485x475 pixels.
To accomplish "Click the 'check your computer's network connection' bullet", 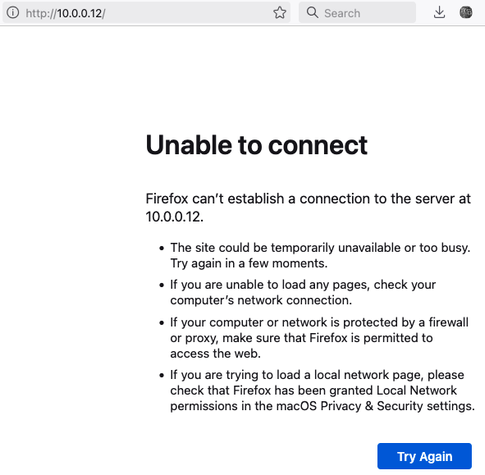I will coord(303,292).
